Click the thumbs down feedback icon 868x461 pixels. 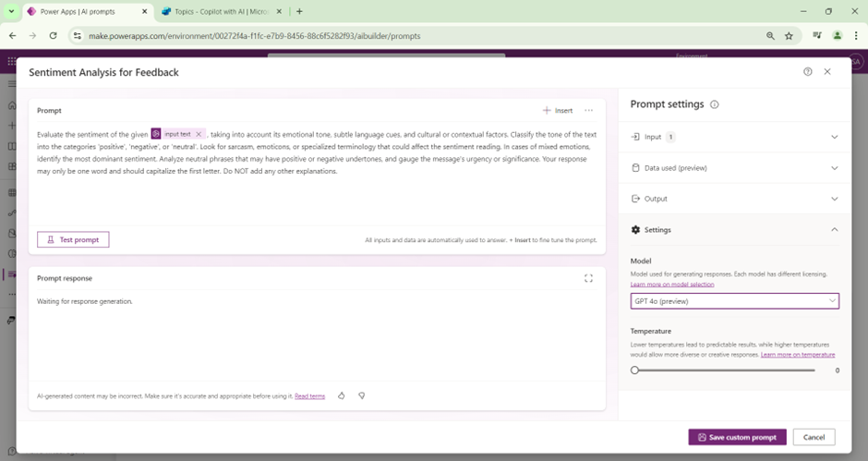click(x=362, y=395)
